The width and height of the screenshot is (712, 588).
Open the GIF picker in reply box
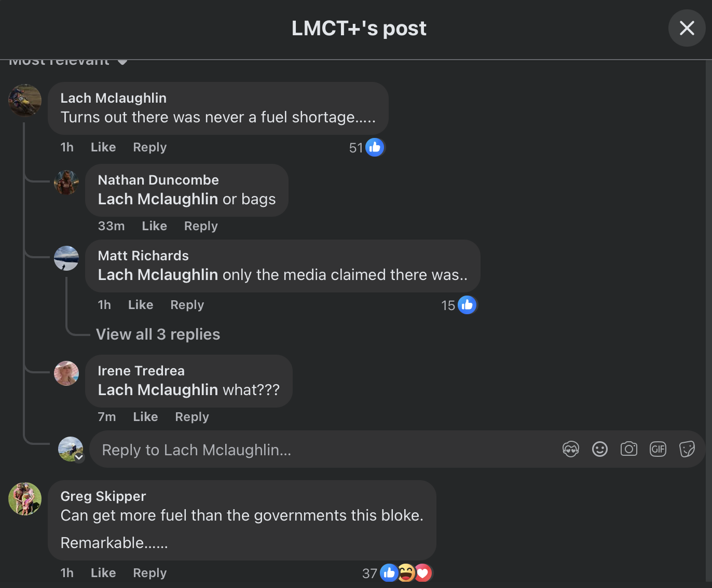coord(658,449)
